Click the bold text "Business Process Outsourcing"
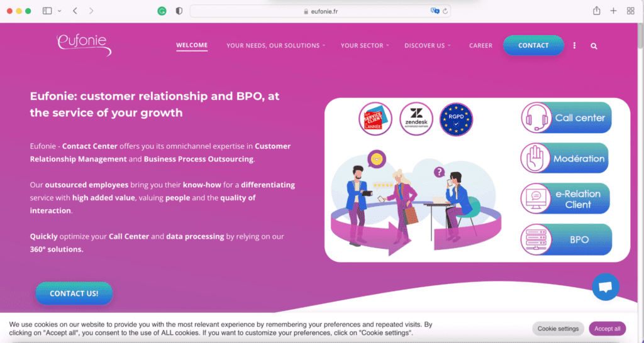644x343 pixels. pos(198,159)
